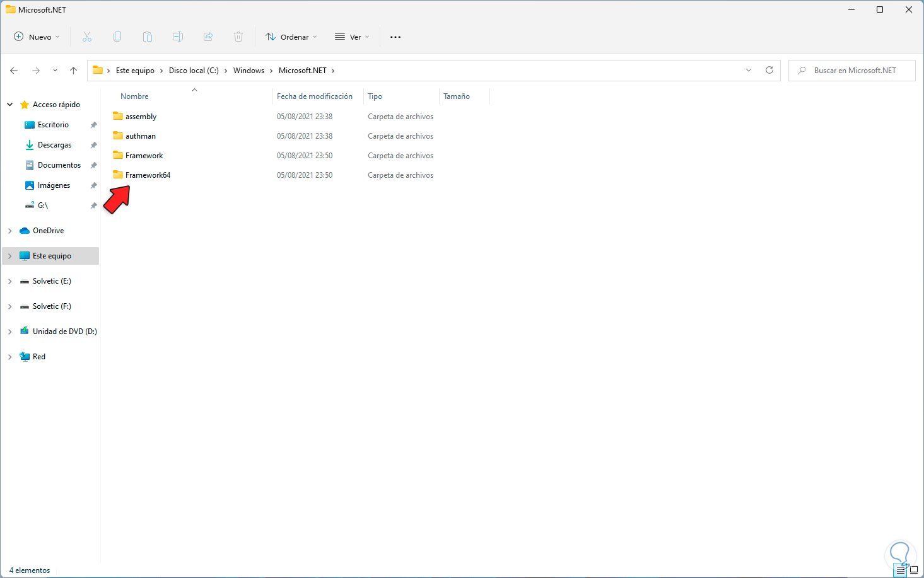
Task: Click the authman folder icon
Action: (118, 136)
